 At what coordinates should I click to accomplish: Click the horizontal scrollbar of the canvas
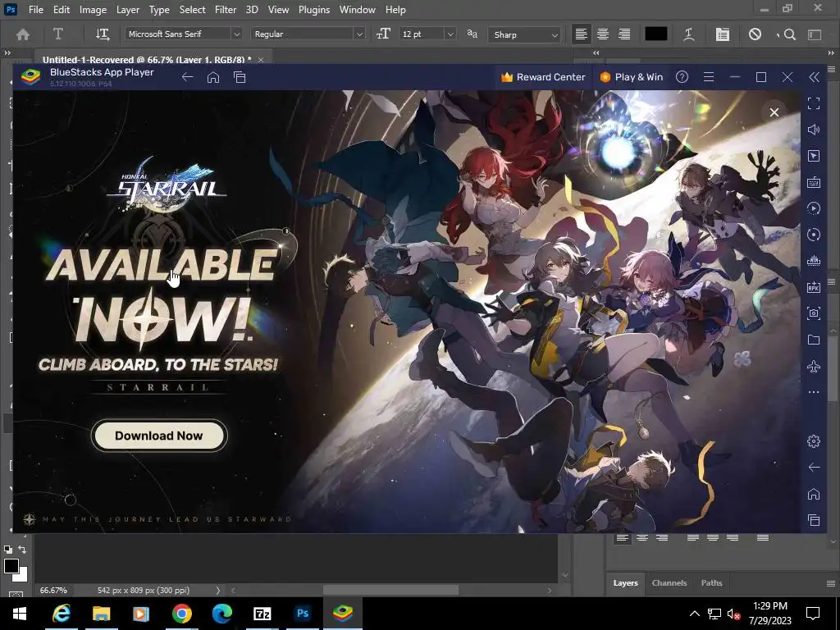[390, 591]
